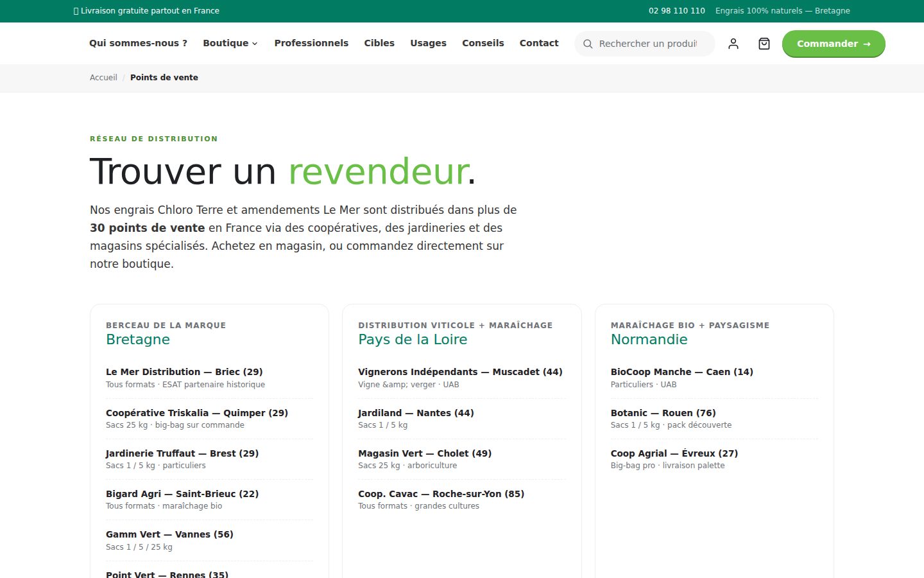The image size is (924, 578).
Task: Click Bigard Agri — Saint-Brieuc (22)
Action: pos(182,494)
